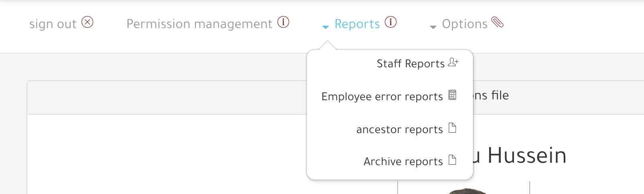This screenshot has width=644, height=194.
Task: Expand the Options dropdown arrow
Action: (x=433, y=27)
